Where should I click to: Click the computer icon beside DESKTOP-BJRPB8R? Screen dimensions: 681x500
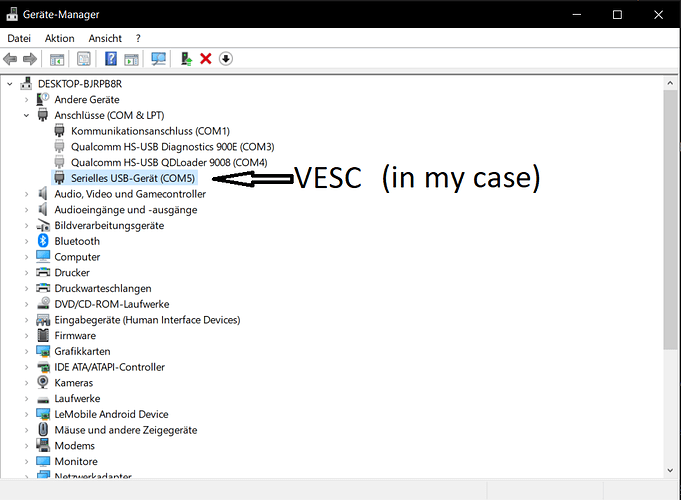tap(26, 83)
